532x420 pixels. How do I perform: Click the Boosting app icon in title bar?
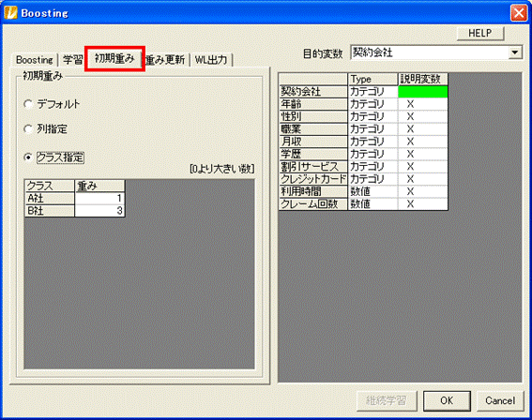tap(10, 13)
